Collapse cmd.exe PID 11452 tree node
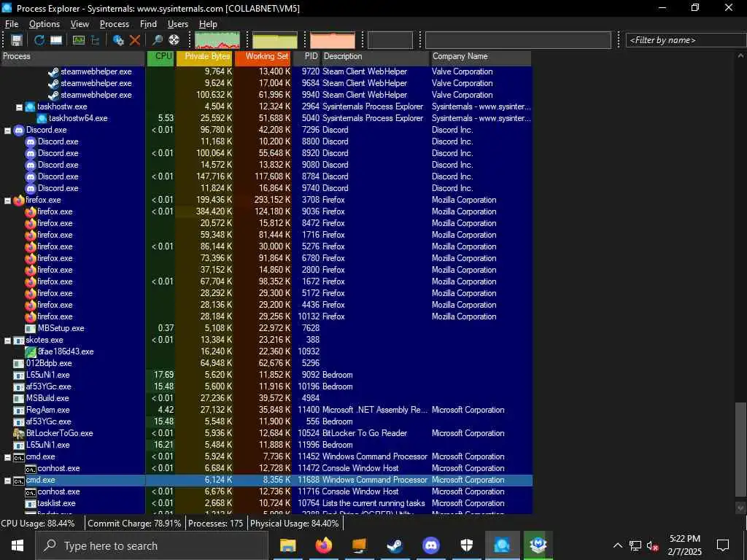The height and width of the screenshot is (560, 747). (x=7, y=457)
